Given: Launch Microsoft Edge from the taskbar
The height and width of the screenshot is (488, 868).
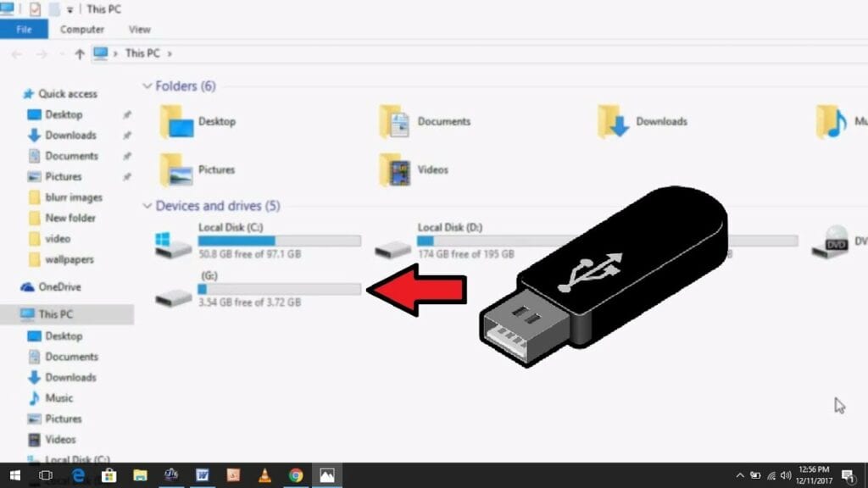Looking at the screenshot, I should (x=78, y=476).
